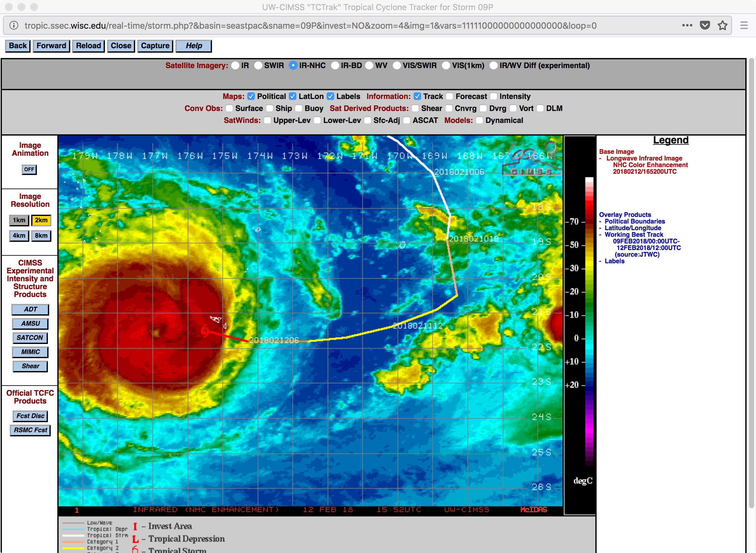Click track point label 2018021206
This screenshot has height=553, width=756.
tap(274, 340)
